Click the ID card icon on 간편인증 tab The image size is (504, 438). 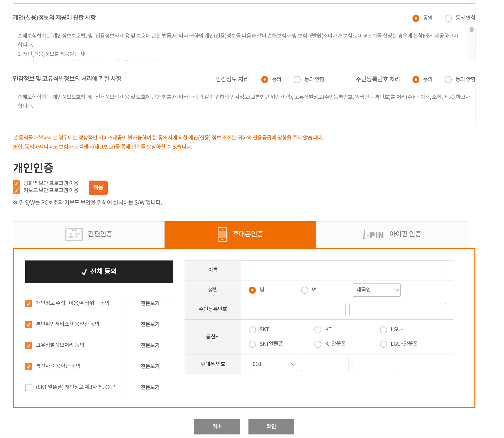pos(74,234)
